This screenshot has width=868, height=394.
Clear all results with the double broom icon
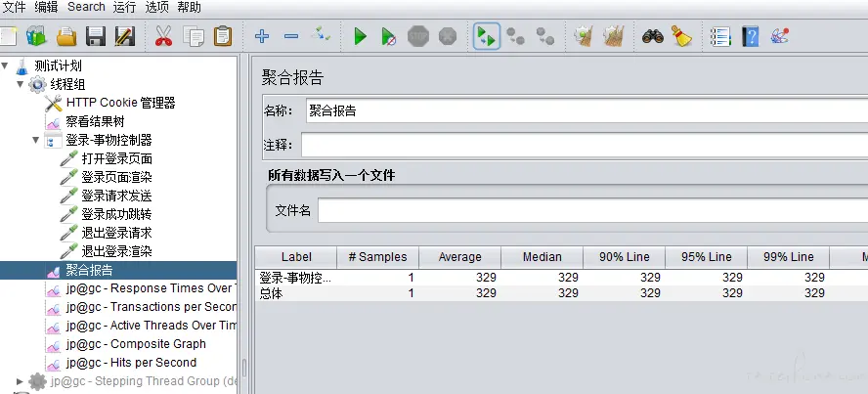613,36
